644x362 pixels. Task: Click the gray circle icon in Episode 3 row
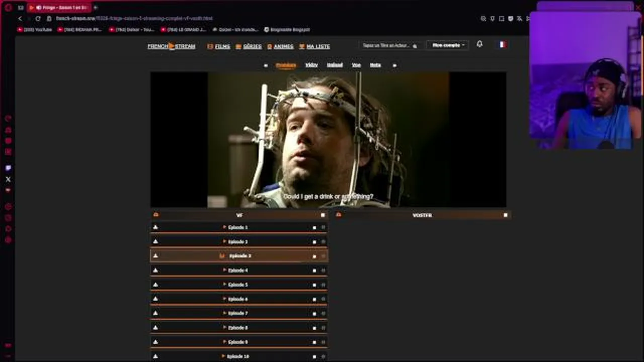click(323, 256)
